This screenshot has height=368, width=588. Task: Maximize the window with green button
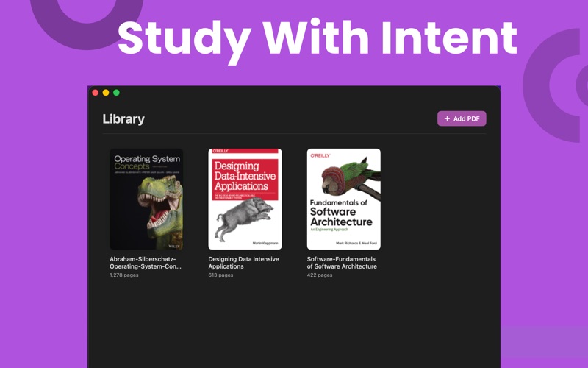(116, 93)
